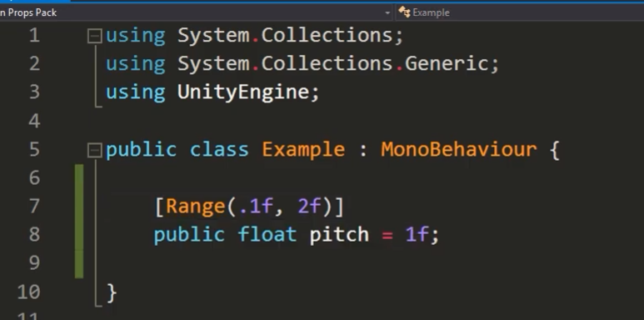
Task: Click the public keyword on line 5
Action: coord(142,150)
